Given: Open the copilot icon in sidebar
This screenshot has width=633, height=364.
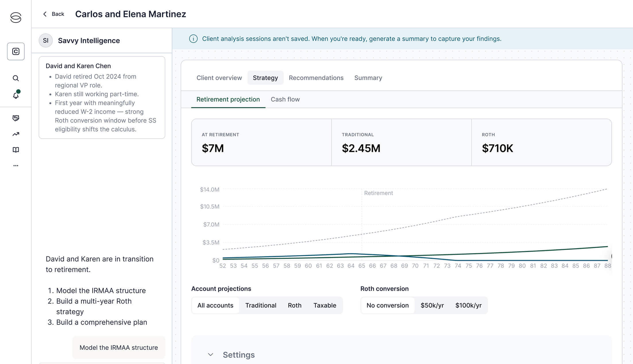Looking at the screenshot, I should (x=16, y=51).
